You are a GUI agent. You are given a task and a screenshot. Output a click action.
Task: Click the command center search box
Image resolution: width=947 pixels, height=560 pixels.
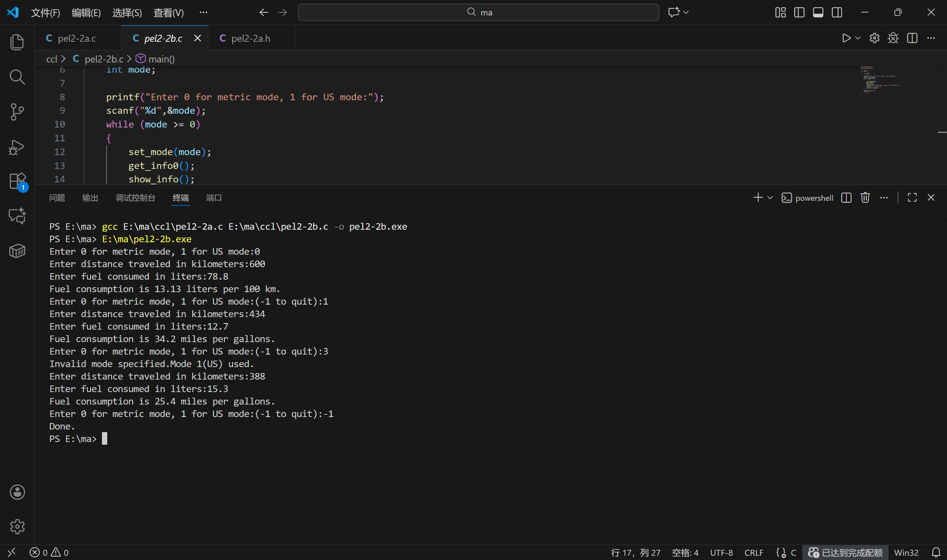tap(478, 12)
